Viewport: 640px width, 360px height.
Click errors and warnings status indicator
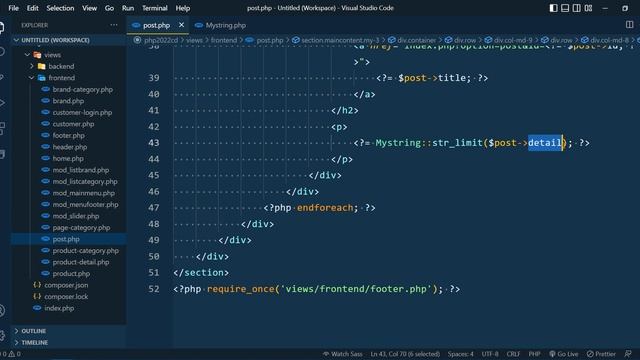(x=11, y=354)
